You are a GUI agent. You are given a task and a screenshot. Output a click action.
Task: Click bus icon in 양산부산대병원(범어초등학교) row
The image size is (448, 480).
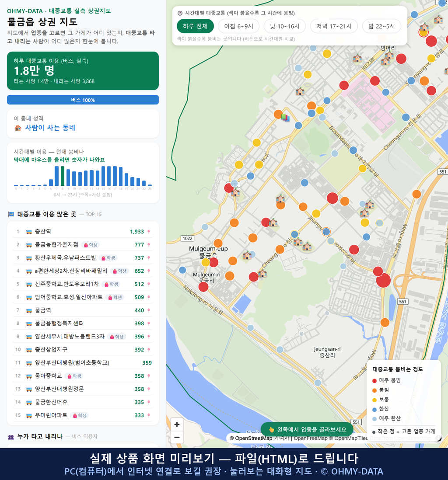pos(29,363)
